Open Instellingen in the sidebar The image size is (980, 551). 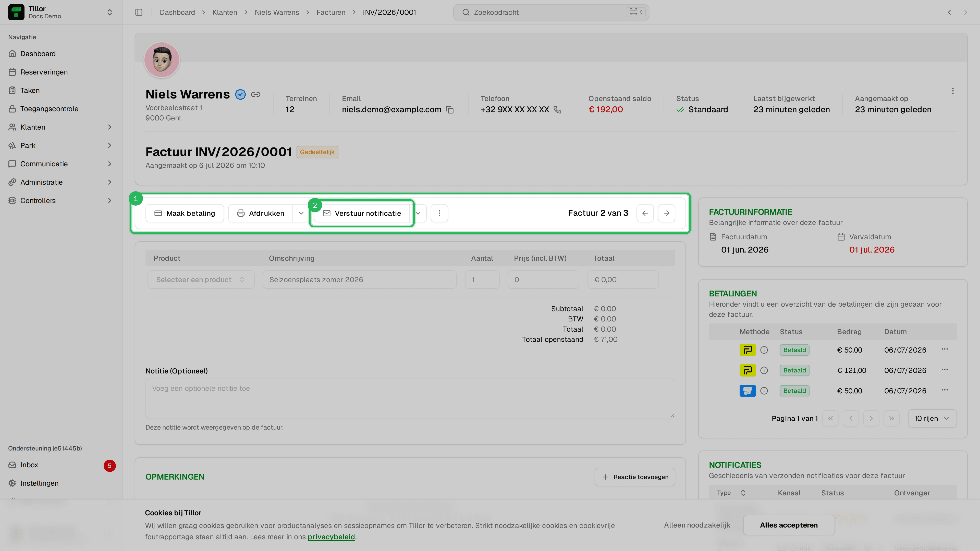click(x=61, y=483)
